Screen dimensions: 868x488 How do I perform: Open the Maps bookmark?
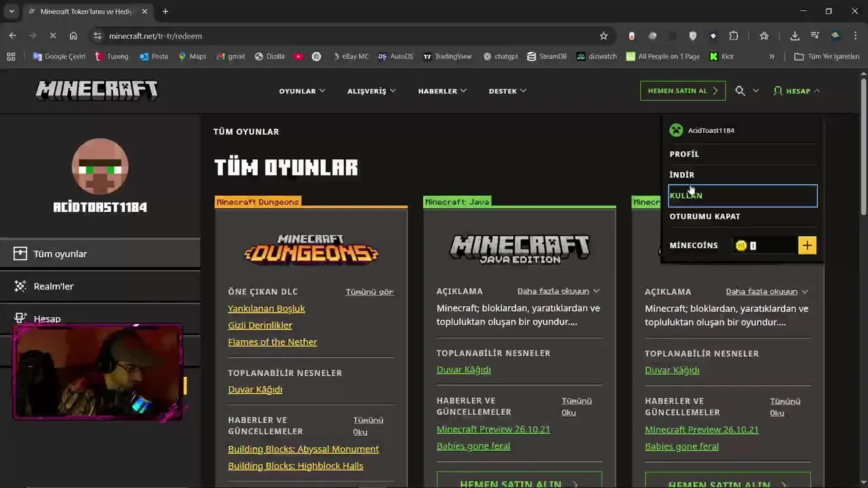(192, 56)
